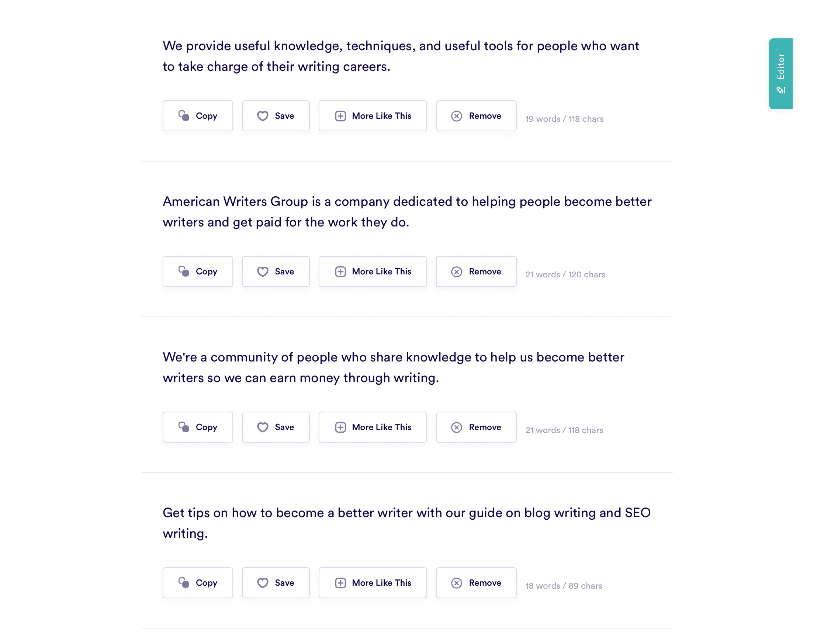Click the copy icon on the community result

184,427
